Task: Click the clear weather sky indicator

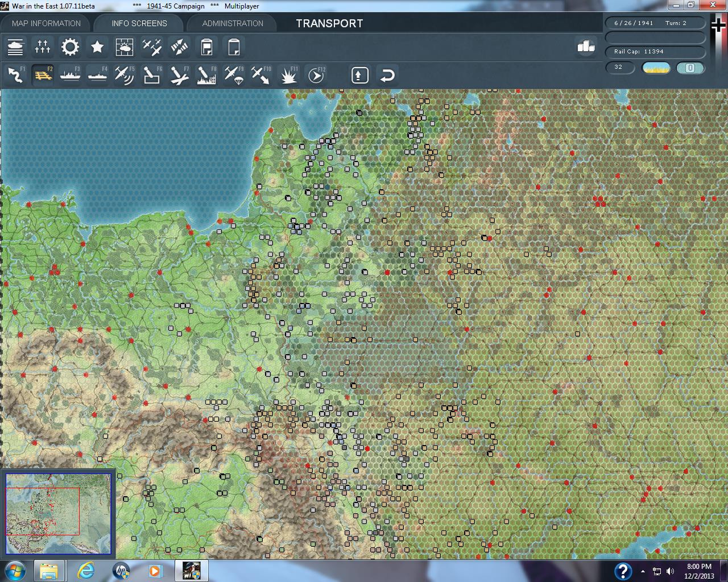Action: tap(656, 68)
